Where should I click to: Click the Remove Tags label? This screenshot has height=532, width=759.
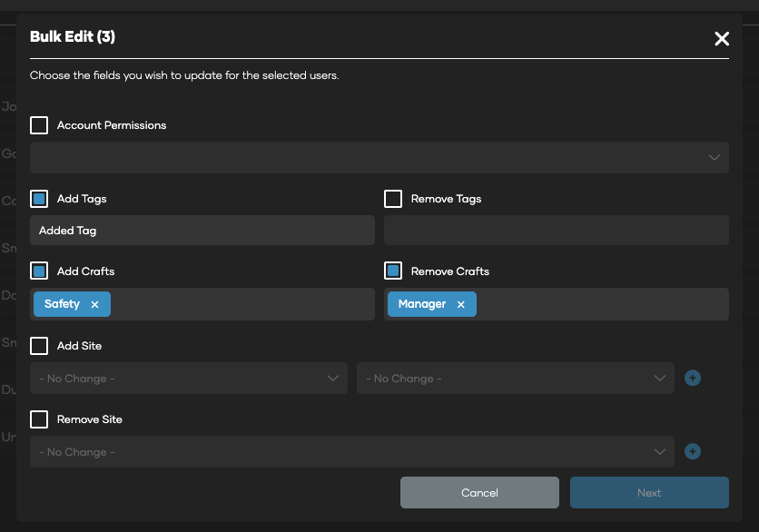click(447, 199)
